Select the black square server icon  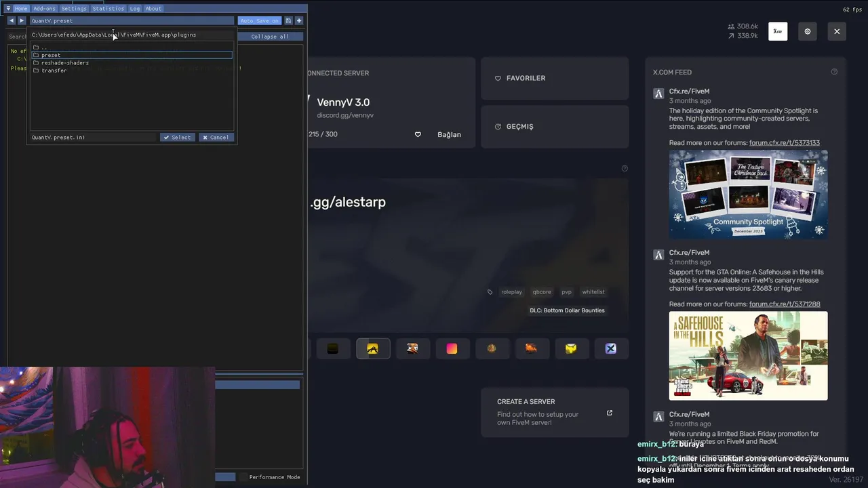333,348
